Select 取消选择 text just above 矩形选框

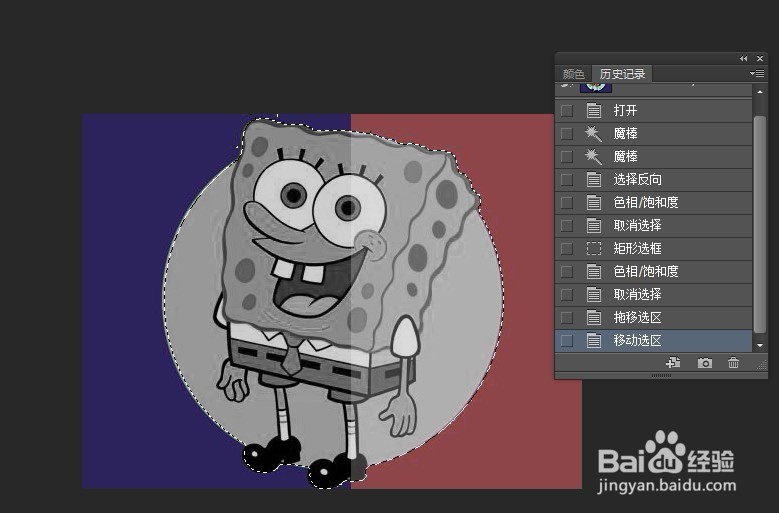(637, 225)
